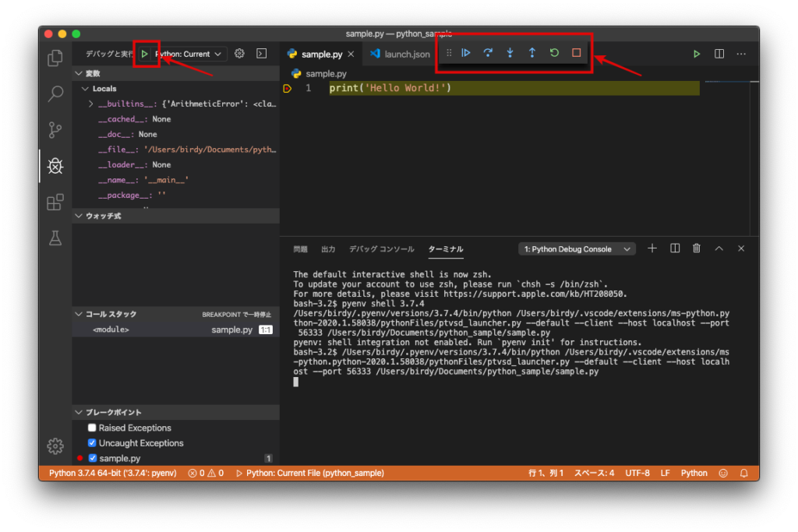Open the Explorer icon in activity bar

55,58
